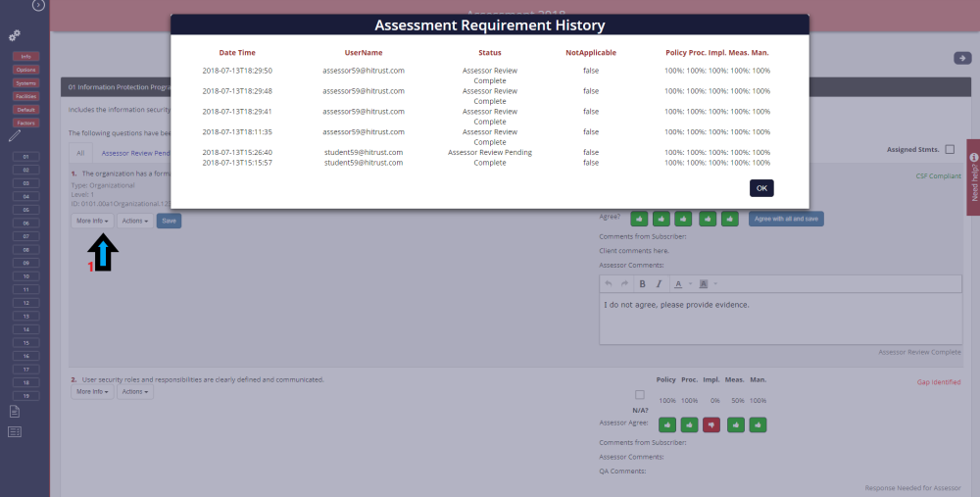The width and height of the screenshot is (980, 497).
Task: Click fourth thumbs-up in requirement 1 Agree row
Action: [x=708, y=219]
